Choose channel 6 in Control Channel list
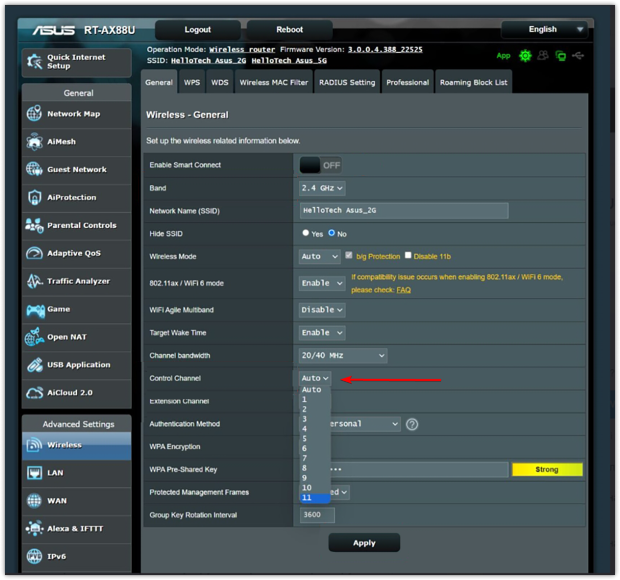The width and height of the screenshot is (620, 580). click(315, 448)
